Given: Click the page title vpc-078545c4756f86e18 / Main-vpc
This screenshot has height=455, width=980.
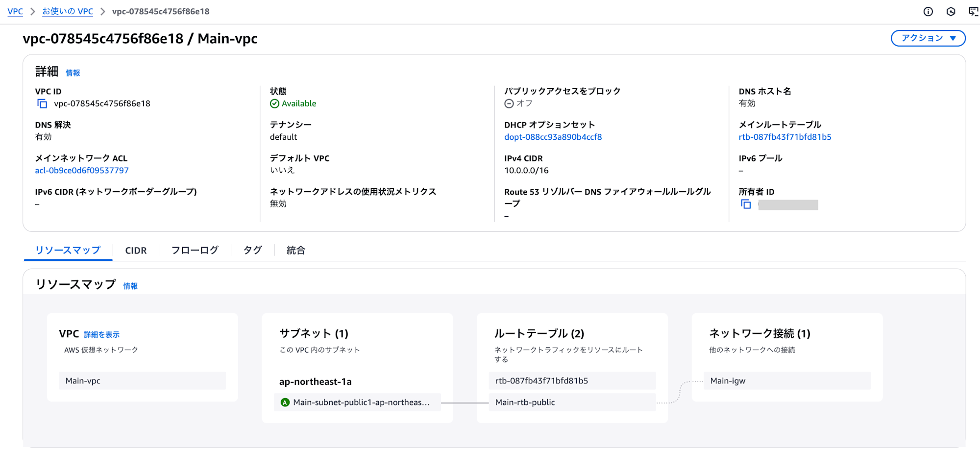Looking at the screenshot, I should (140, 39).
